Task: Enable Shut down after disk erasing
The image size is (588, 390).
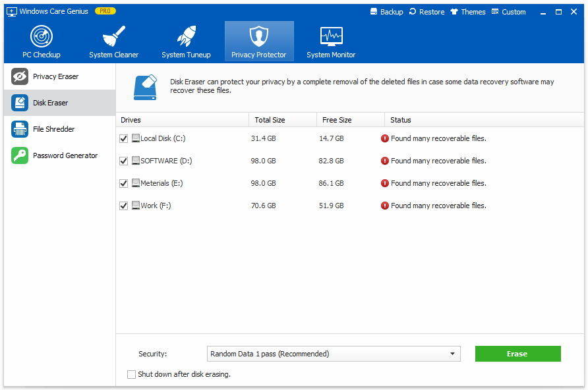Action: [x=131, y=374]
